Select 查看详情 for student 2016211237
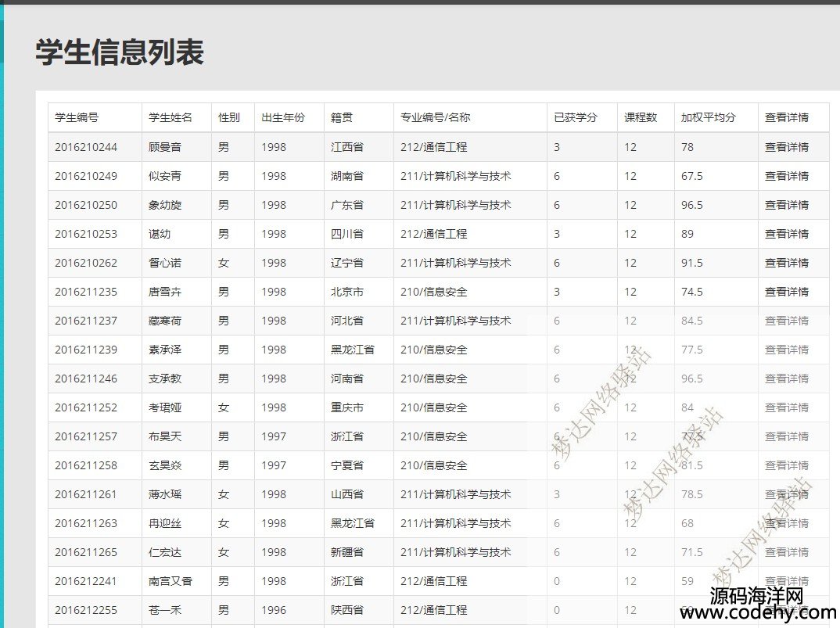Image resolution: width=840 pixels, height=628 pixels. 786,321
